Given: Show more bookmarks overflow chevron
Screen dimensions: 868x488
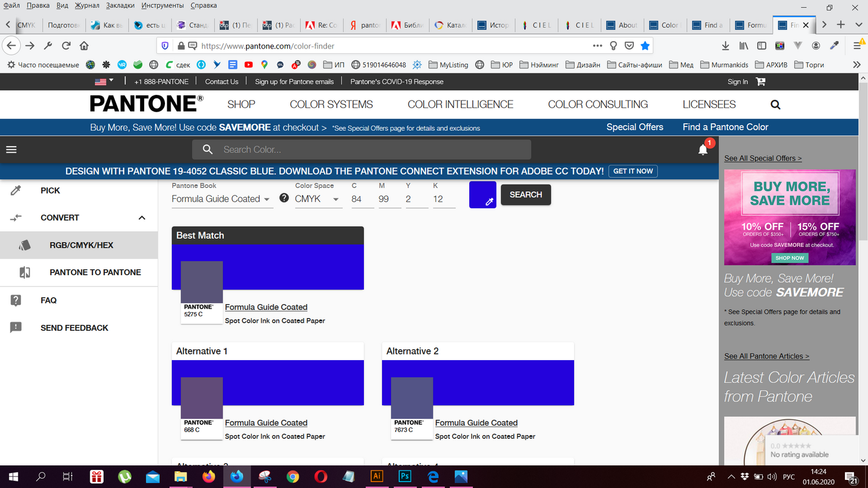Looking at the screenshot, I should pyautogui.click(x=857, y=65).
